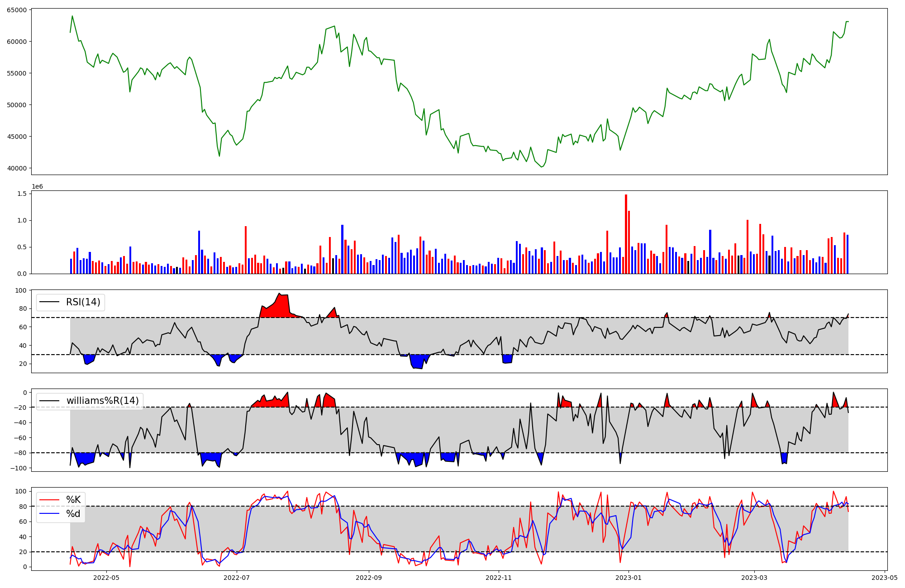Click the 2023-05 x-axis date label
The image size is (905, 588).
(x=884, y=578)
